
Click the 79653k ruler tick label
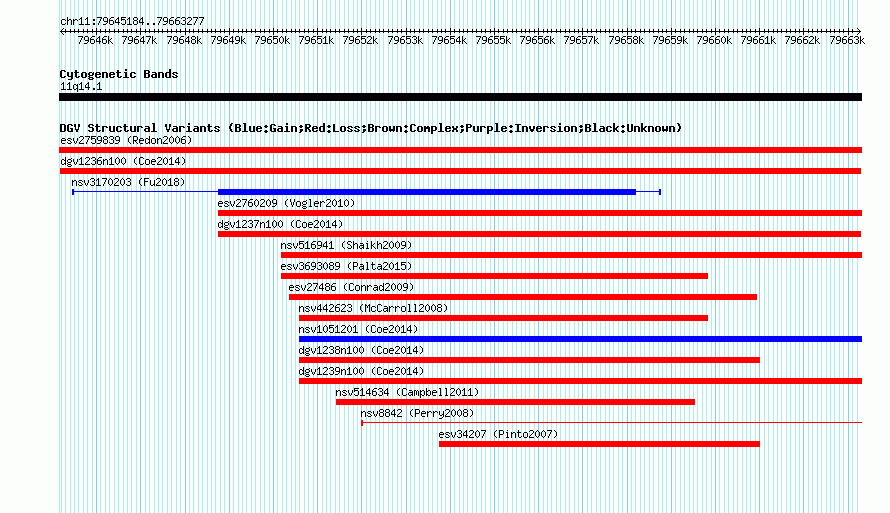[x=405, y=40]
